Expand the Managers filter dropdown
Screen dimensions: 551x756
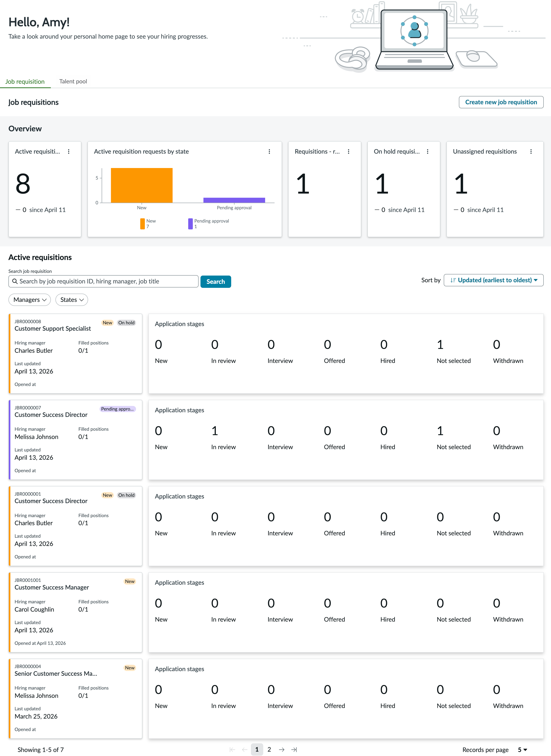click(x=30, y=300)
